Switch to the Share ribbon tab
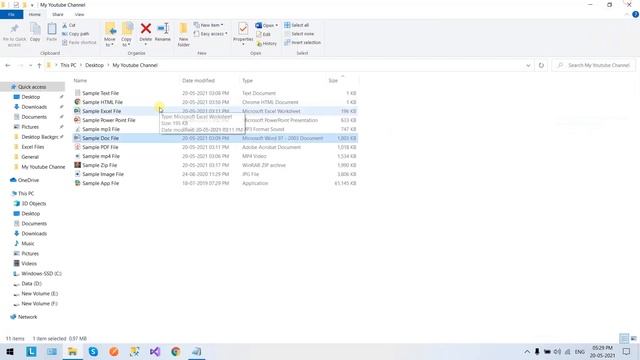Image resolution: width=640 pixels, height=360 pixels. click(58, 14)
